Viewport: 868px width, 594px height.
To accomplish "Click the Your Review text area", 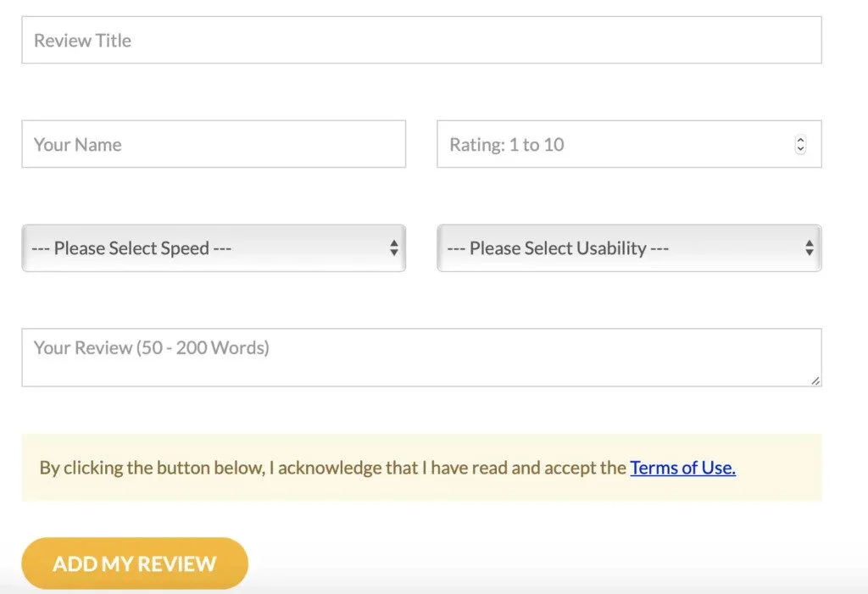I will 421,356.
